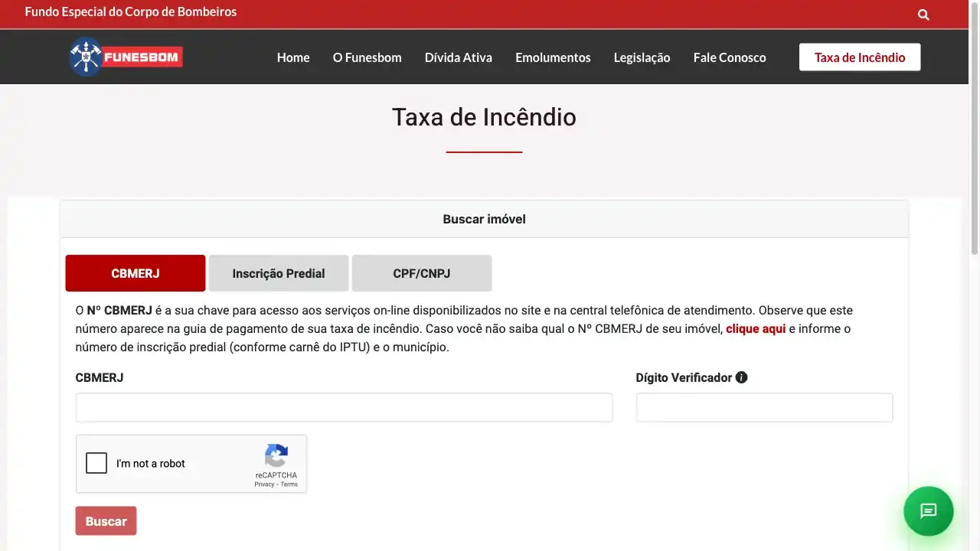Open the Dívida Ativa page
This screenshot has height=551, width=980.
point(458,57)
